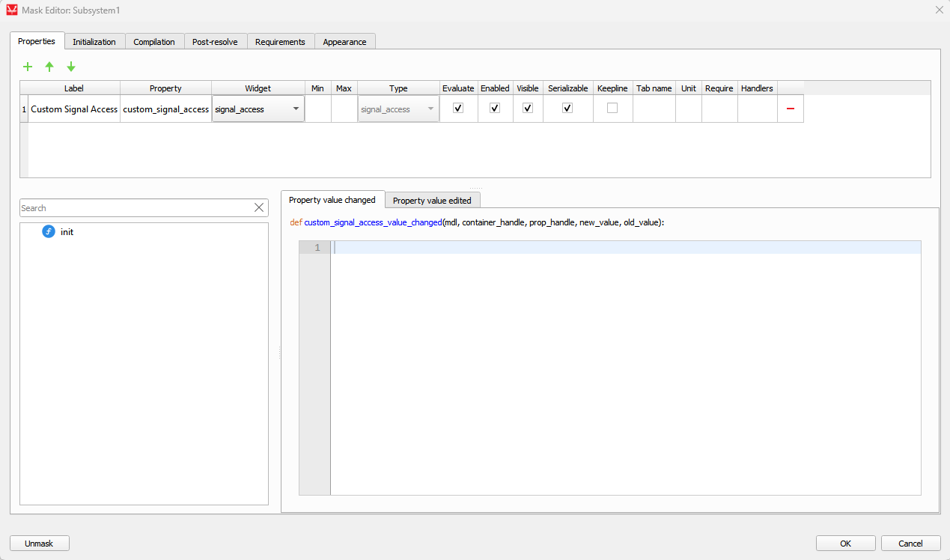Uncheck the Serializable checkbox
Image resolution: width=950 pixels, height=560 pixels.
pos(567,108)
